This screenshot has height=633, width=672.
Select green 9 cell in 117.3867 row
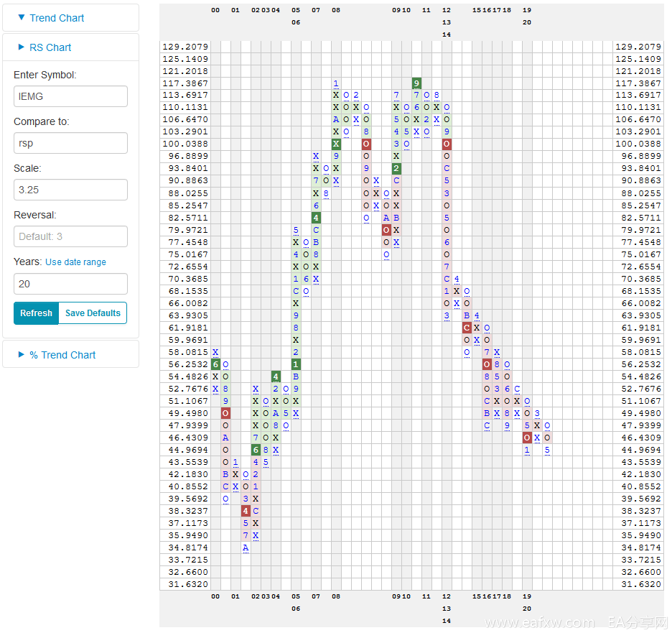pos(416,83)
